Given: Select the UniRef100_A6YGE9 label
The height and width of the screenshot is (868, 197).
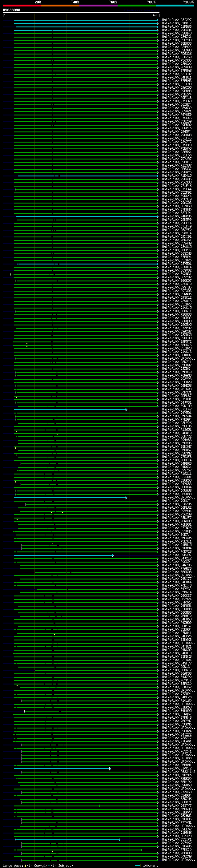Looking at the screenshot, I should pyautogui.click(x=176, y=115).
